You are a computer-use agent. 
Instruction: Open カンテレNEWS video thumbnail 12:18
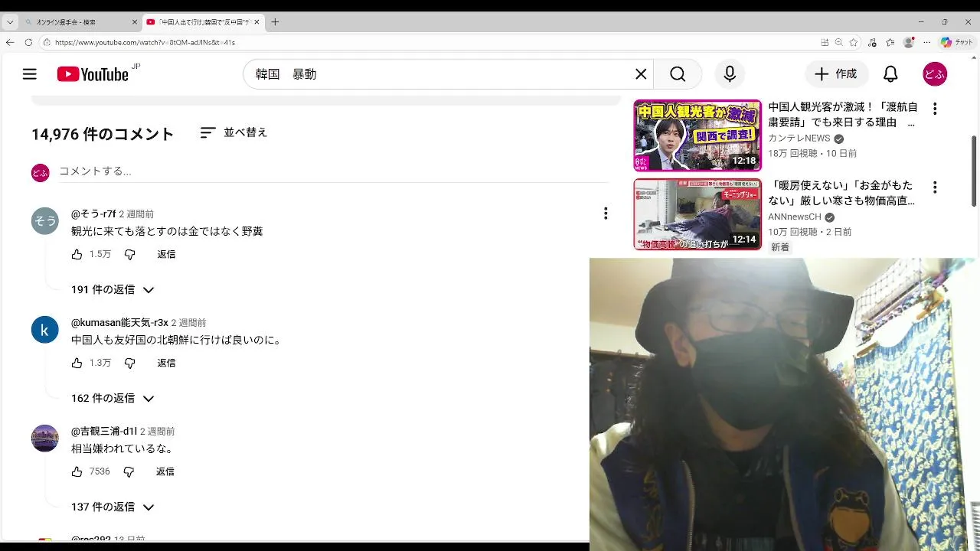(x=697, y=135)
